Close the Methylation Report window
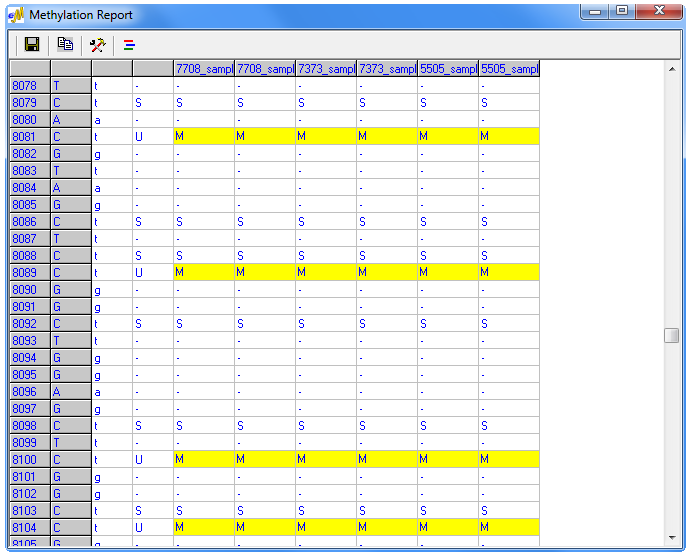 click(659, 11)
